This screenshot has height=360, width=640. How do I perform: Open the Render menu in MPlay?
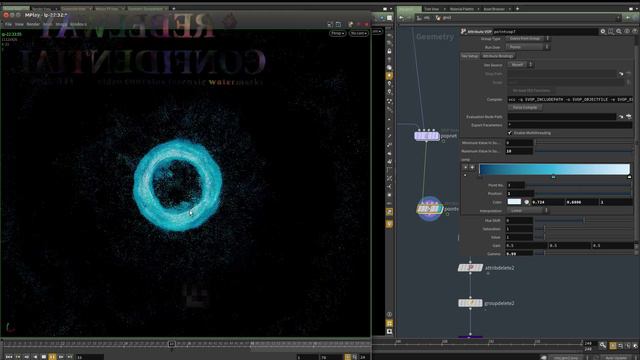click(x=33, y=24)
